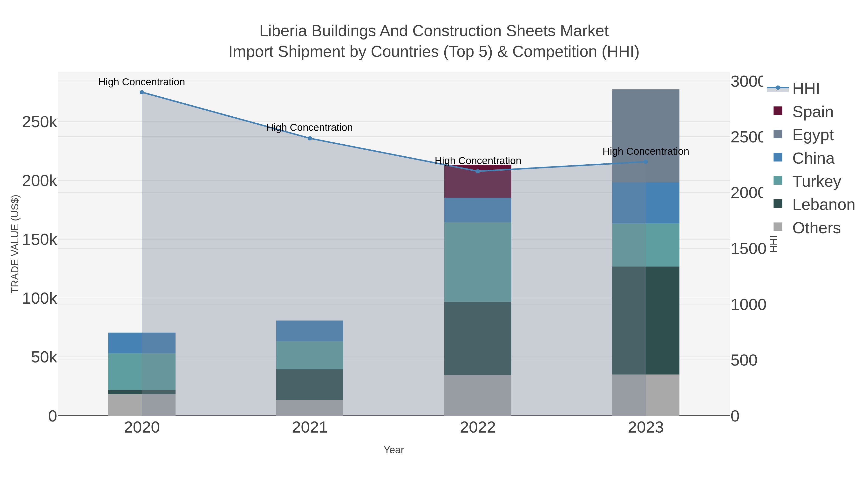Click the Year axis title
Image resolution: width=868 pixels, height=488 pixels.
coord(393,450)
